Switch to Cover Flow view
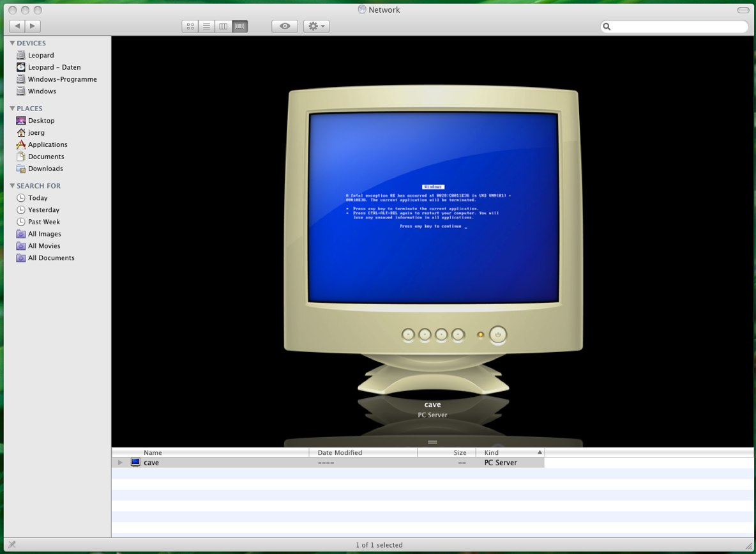Viewport: 756px width, 554px height. click(x=239, y=26)
